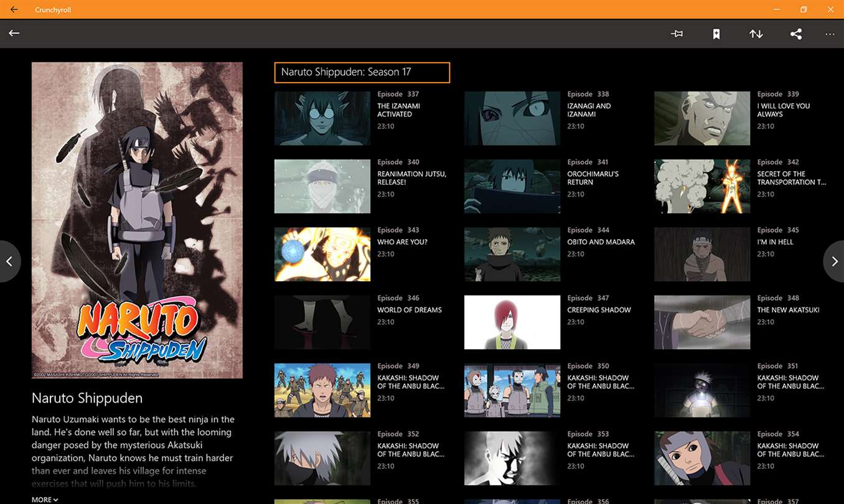Image resolution: width=844 pixels, height=504 pixels.
Task: Open Episode 347 Creeping Shadow thumbnail
Action: (x=512, y=322)
